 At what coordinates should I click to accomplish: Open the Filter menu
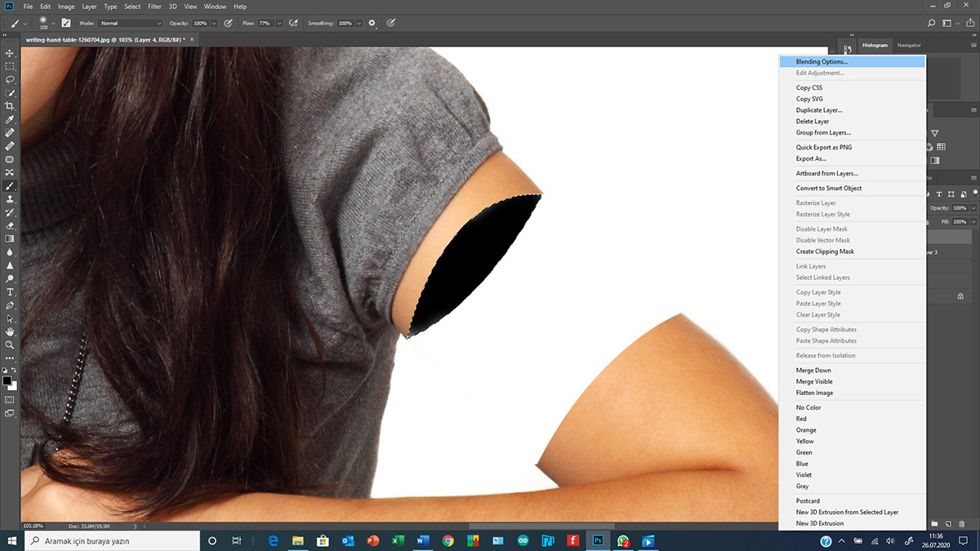(154, 7)
